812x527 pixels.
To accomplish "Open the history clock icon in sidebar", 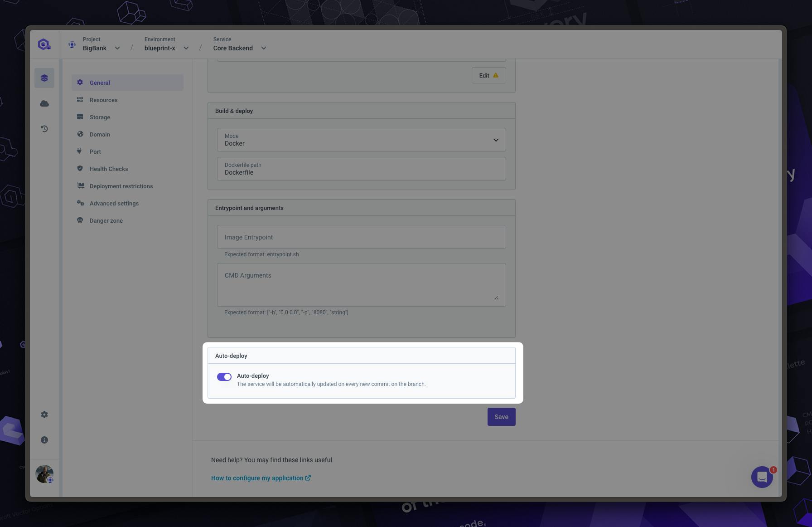I will [44, 129].
